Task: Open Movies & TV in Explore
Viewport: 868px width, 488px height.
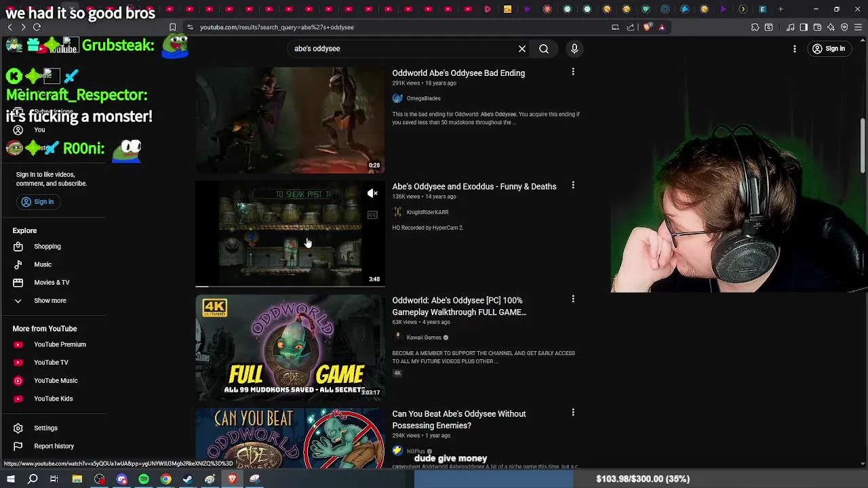Action: pyautogui.click(x=53, y=282)
